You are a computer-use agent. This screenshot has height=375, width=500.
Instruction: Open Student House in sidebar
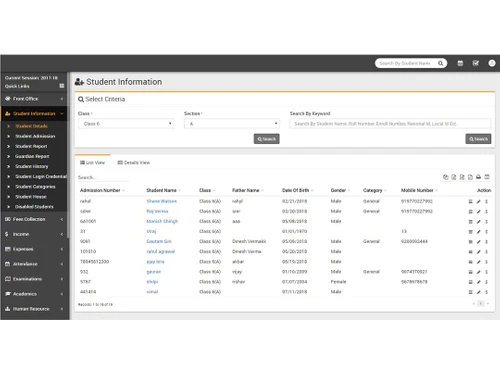[x=31, y=197]
